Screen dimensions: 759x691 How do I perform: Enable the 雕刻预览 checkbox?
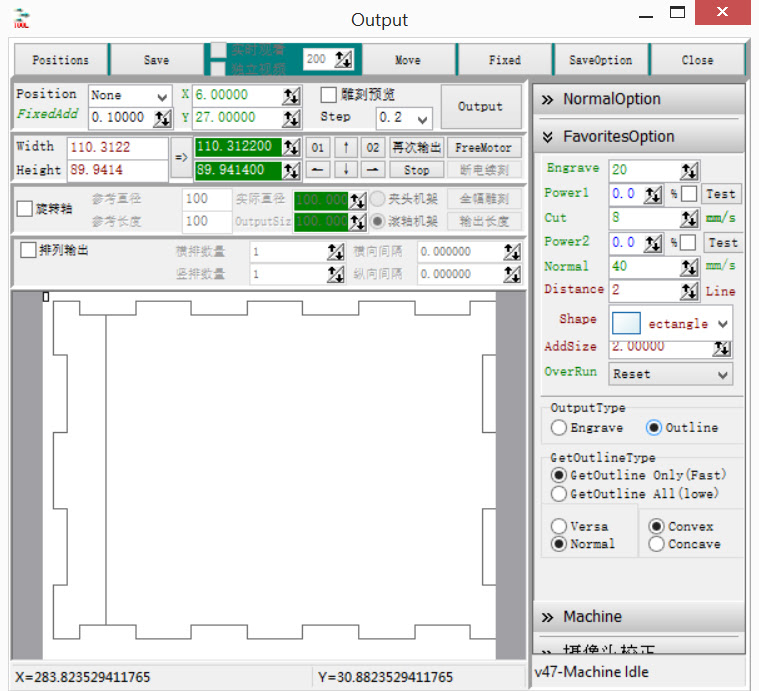click(x=328, y=94)
